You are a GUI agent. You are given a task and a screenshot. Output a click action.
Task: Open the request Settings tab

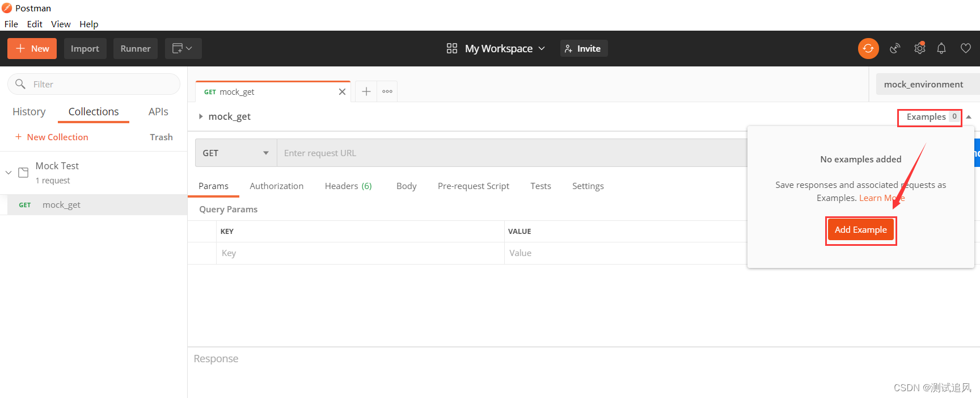(x=588, y=186)
